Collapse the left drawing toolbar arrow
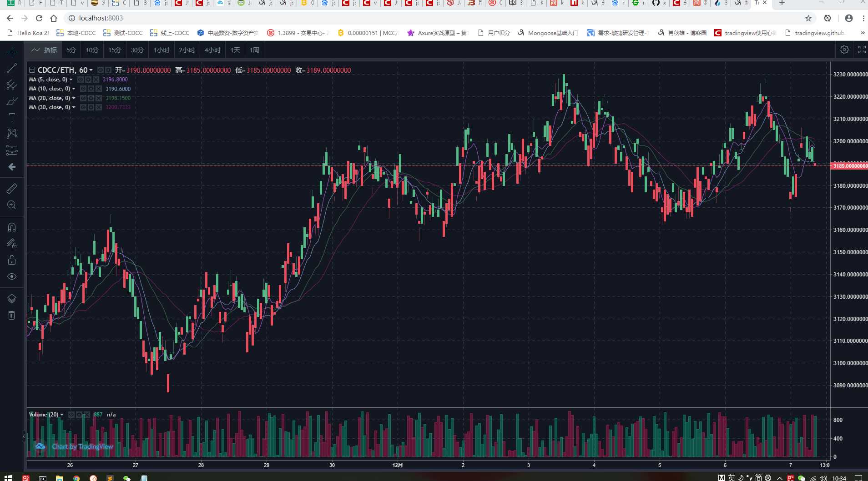This screenshot has height=481, width=868. [24, 436]
